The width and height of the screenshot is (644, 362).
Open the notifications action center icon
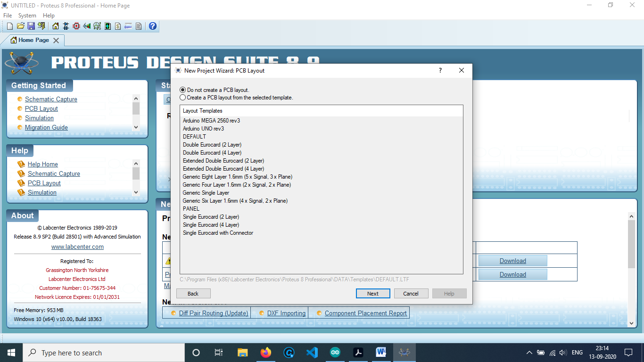point(628,353)
